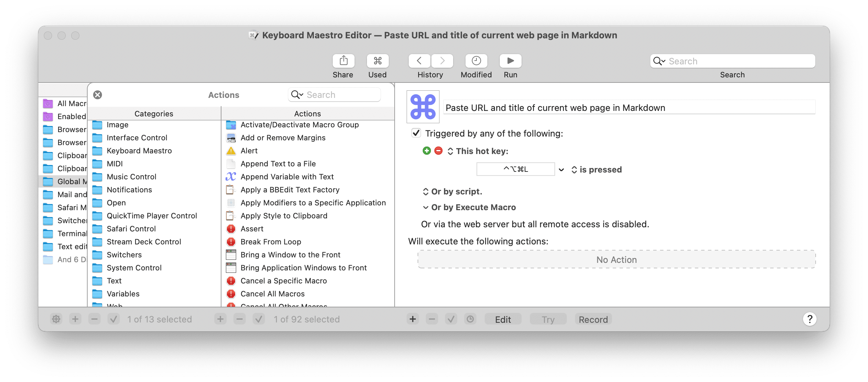868x382 pixels.
Task: Change the is pressed popup option
Action: click(596, 169)
